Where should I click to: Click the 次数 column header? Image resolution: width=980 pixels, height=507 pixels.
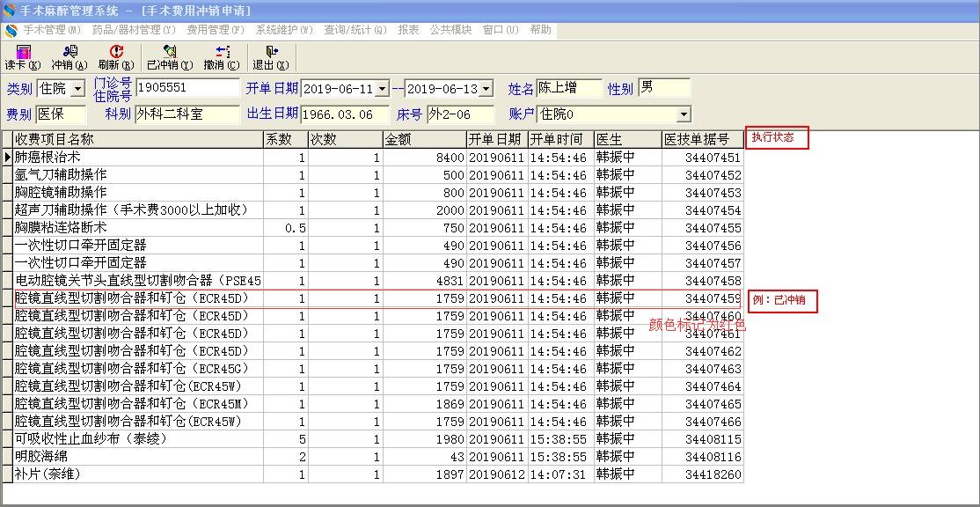(345, 139)
